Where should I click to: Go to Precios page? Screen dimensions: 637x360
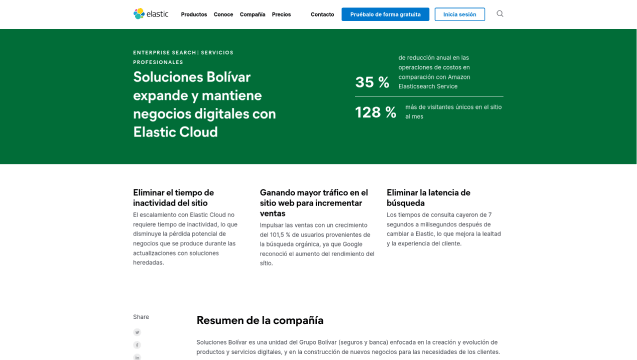(x=281, y=14)
